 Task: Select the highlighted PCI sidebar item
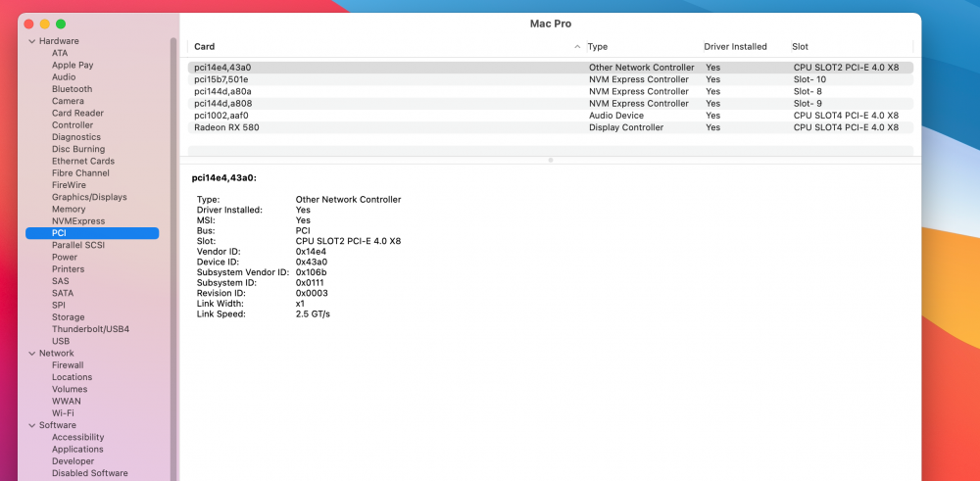coord(92,233)
